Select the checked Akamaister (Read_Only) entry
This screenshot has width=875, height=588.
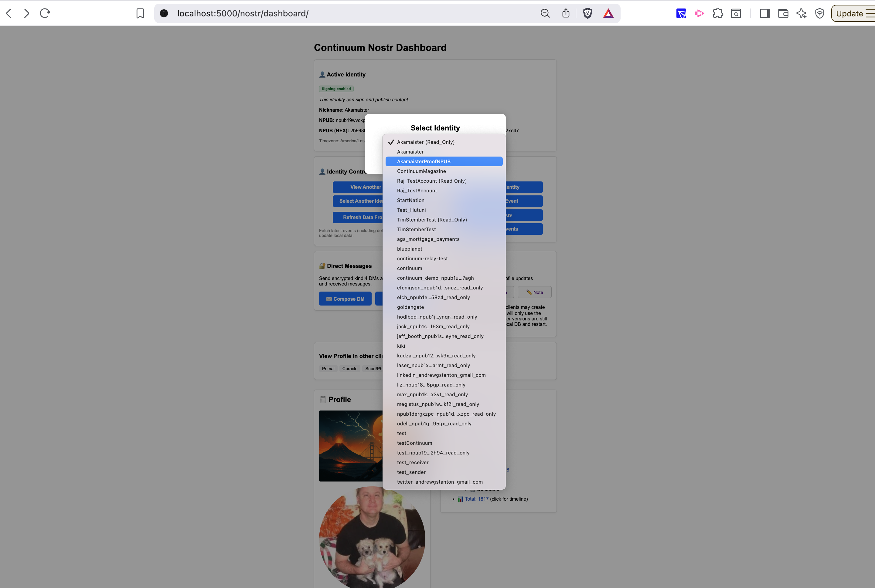(425, 142)
